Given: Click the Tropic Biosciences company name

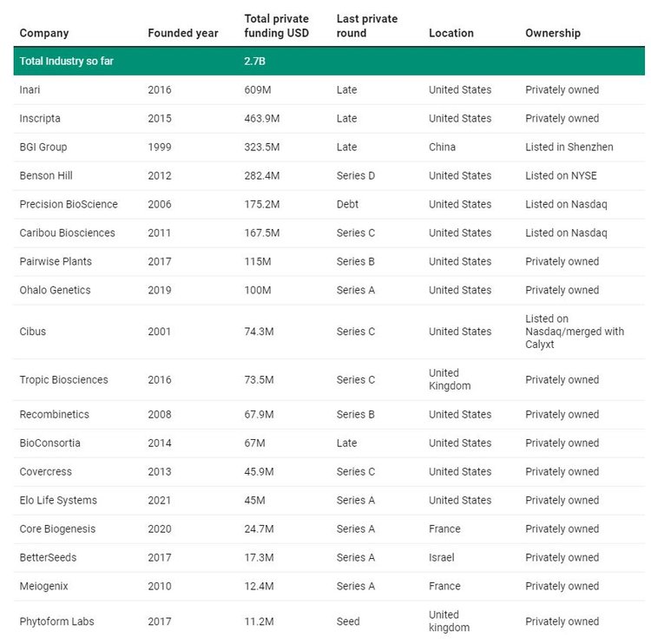Looking at the screenshot, I should (63, 380).
